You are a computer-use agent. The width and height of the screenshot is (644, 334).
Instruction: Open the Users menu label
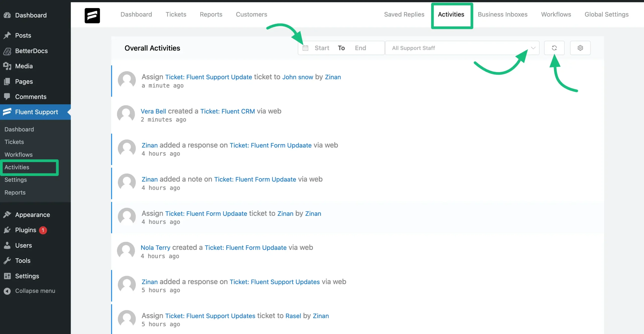(23, 245)
